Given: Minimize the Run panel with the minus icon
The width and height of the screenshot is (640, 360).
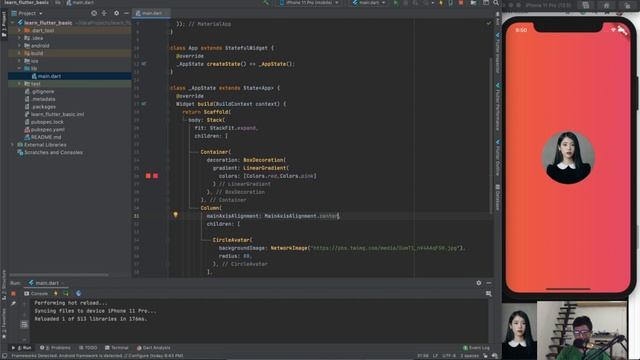Looking at the screenshot, I should (x=489, y=283).
